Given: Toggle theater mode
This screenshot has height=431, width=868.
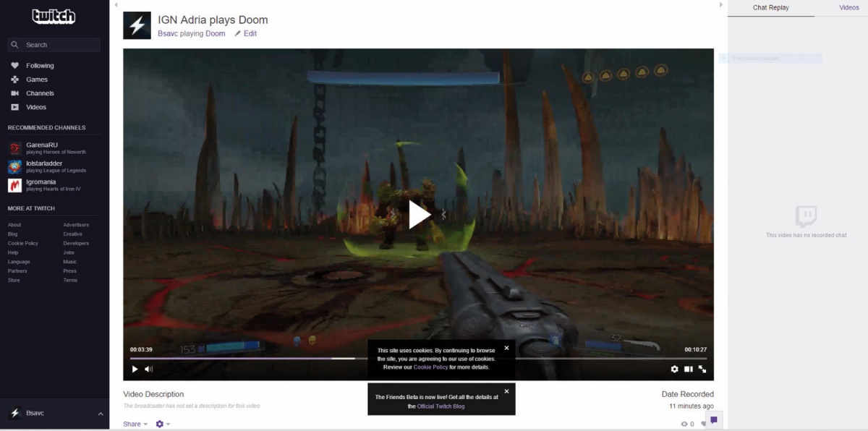Looking at the screenshot, I should (x=689, y=369).
